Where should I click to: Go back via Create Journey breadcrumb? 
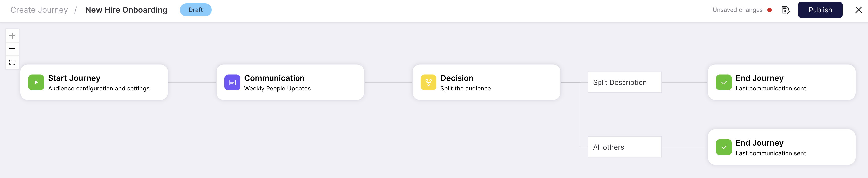(x=39, y=10)
